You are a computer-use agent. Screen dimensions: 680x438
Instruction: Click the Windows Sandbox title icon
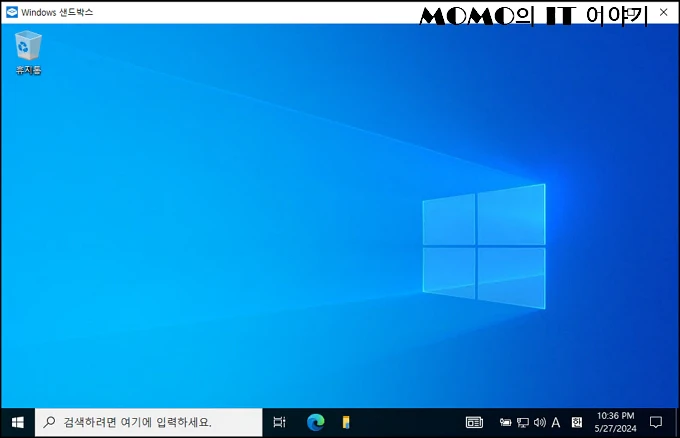tap(12, 12)
